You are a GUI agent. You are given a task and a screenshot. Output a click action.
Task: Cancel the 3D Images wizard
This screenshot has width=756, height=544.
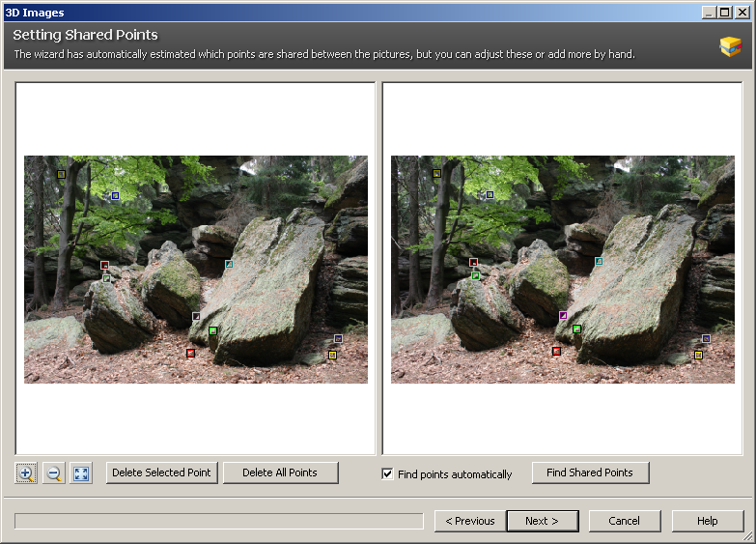(x=625, y=521)
